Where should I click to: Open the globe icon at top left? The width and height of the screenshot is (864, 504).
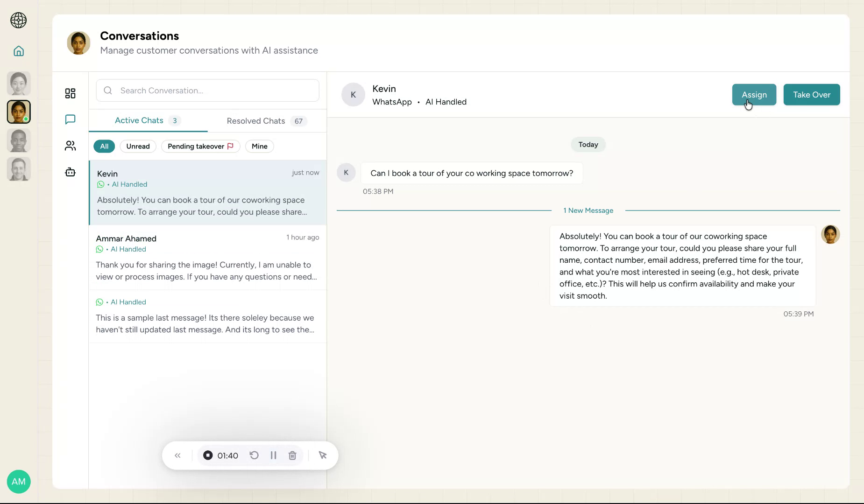(x=19, y=21)
